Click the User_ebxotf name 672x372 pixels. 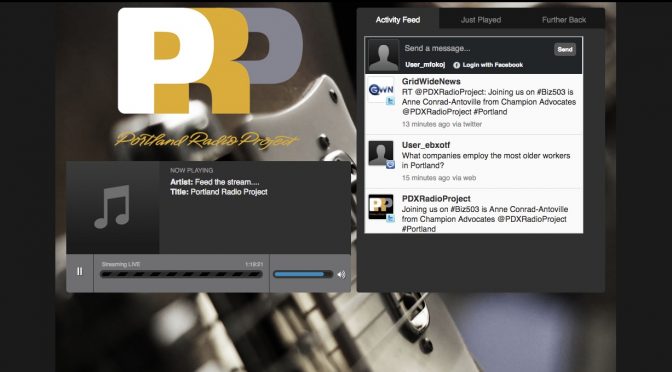tap(426, 145)
